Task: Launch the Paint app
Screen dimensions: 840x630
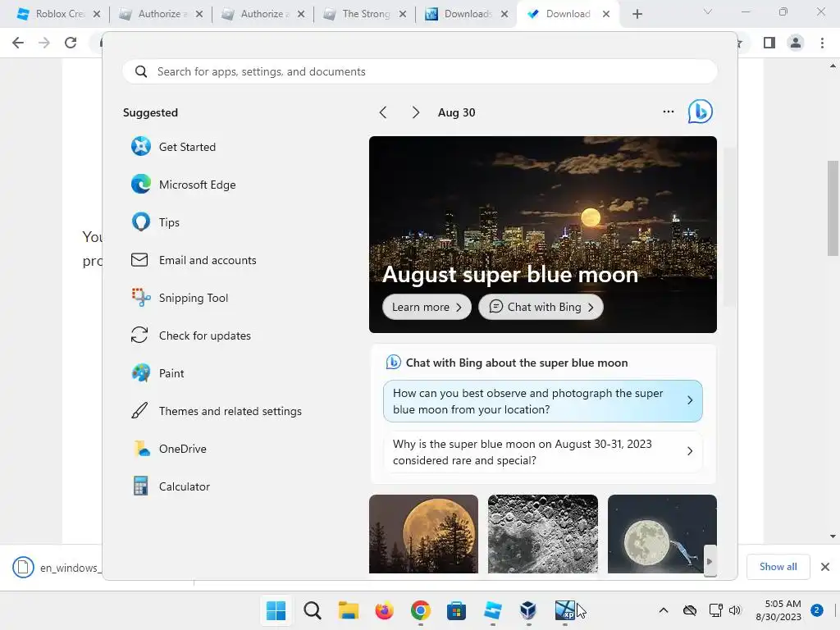Action: pyautogui.click(x=157, y=373)
